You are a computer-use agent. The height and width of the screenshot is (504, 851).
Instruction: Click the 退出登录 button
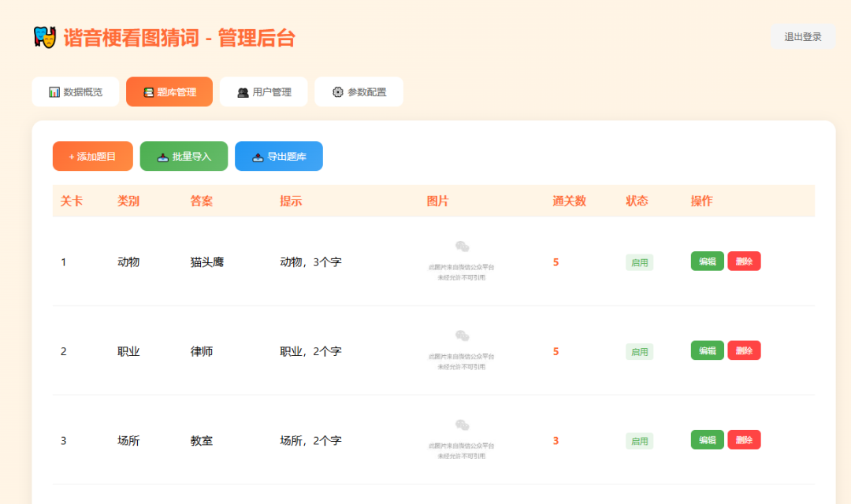coord(803,37)
